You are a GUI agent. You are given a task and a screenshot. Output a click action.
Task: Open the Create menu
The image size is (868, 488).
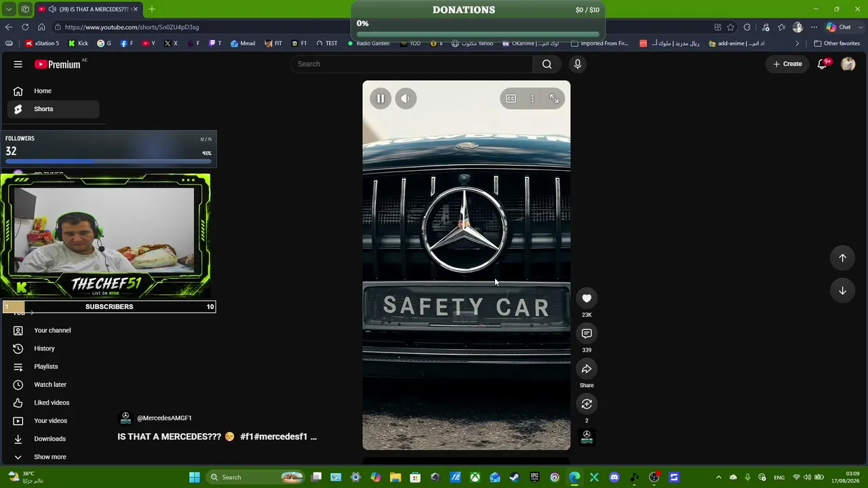pyautogui.click(x=788, y=64)
